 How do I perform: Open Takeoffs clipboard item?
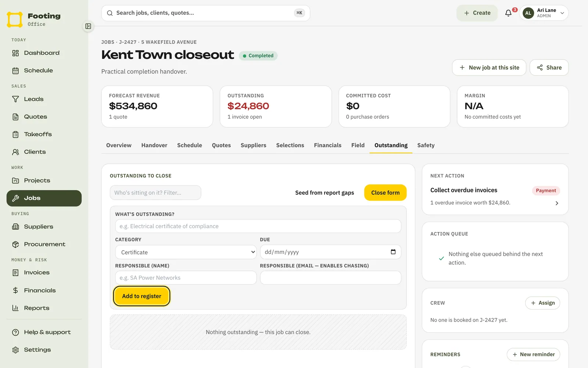[44, 134]
